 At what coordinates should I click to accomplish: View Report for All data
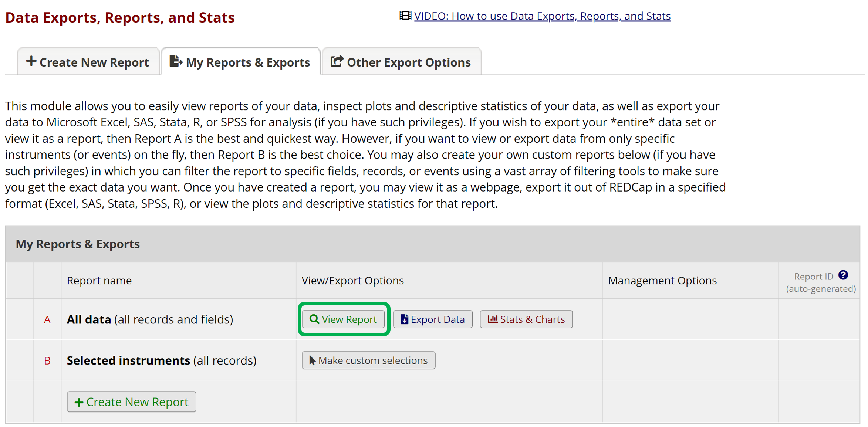point(344,319)
